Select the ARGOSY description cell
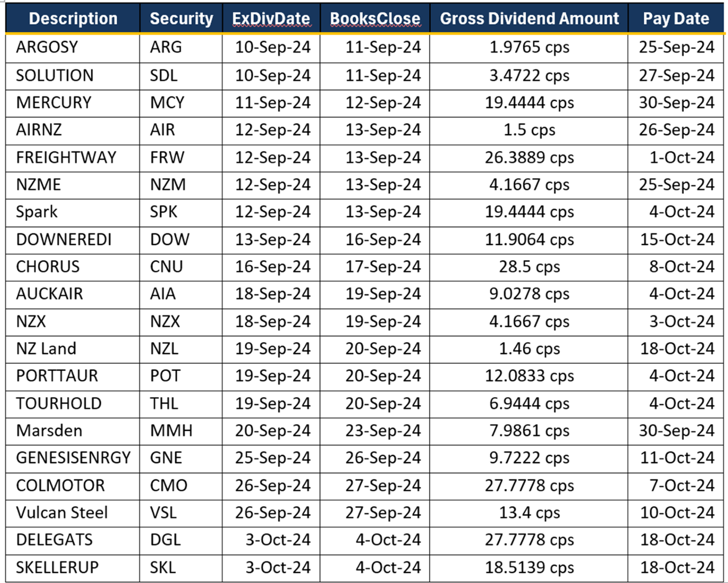This screenshot has width=728, height=583. click(x=47, y=47)
